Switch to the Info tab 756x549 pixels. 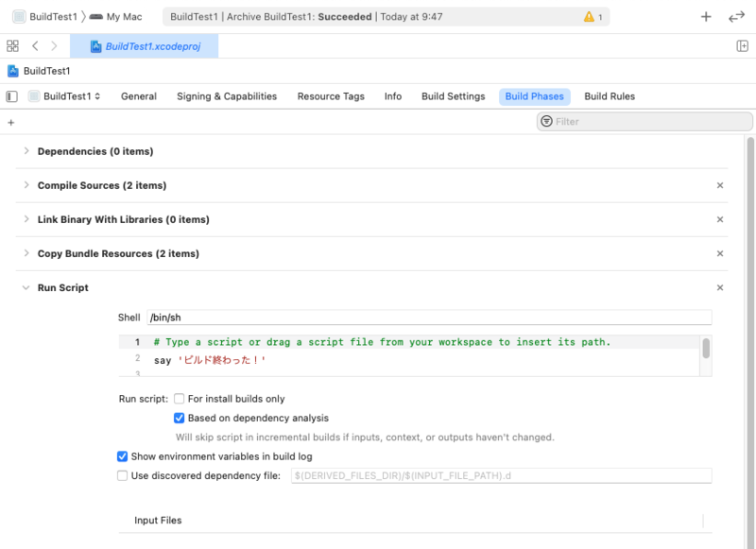click(x=393, y=96)
